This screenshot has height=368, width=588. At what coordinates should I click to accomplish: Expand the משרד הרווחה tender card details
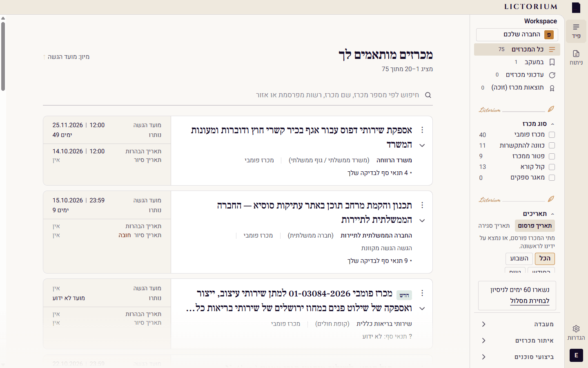(x=422, y=145)
